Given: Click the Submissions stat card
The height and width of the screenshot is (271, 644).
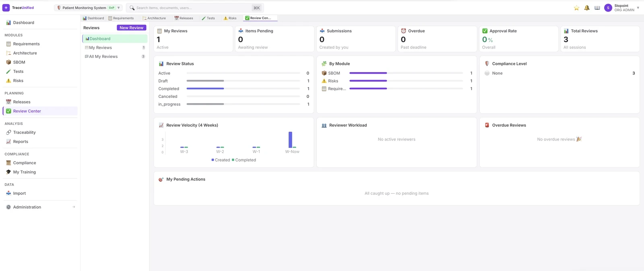Looking at the screenshot, I should pyautogui.click(x=356, y=39).
